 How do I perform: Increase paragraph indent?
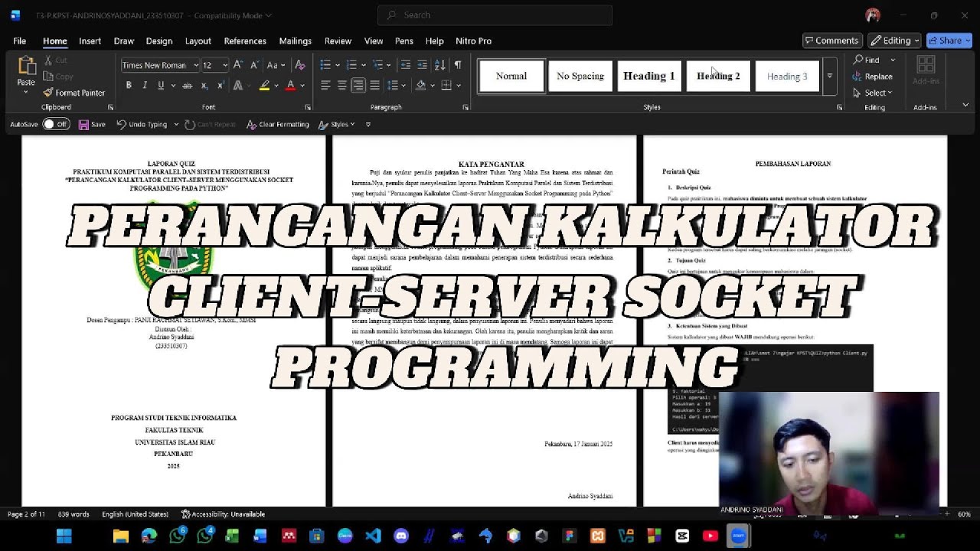point(422,65)
